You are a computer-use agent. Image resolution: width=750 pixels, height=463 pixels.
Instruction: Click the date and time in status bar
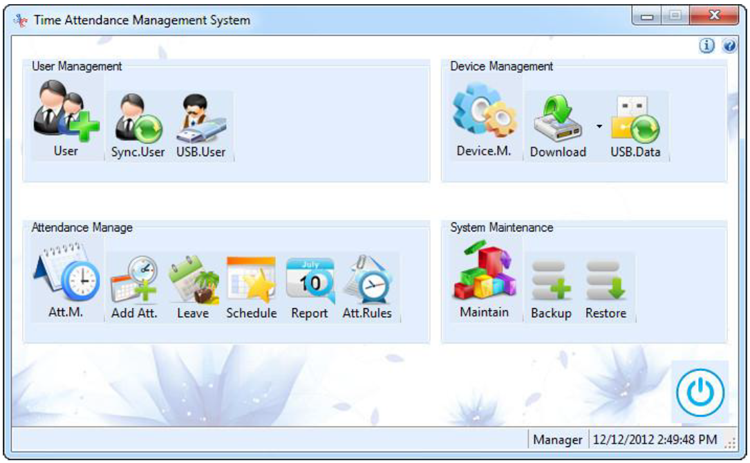655,439
